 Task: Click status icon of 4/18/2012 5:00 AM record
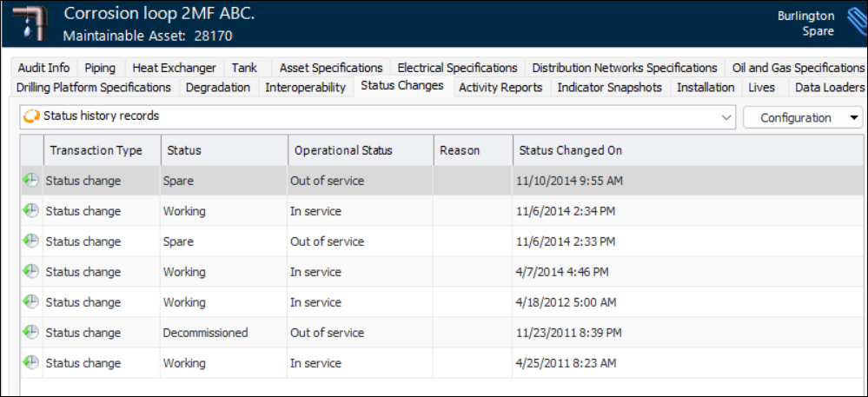click(30, 302)
